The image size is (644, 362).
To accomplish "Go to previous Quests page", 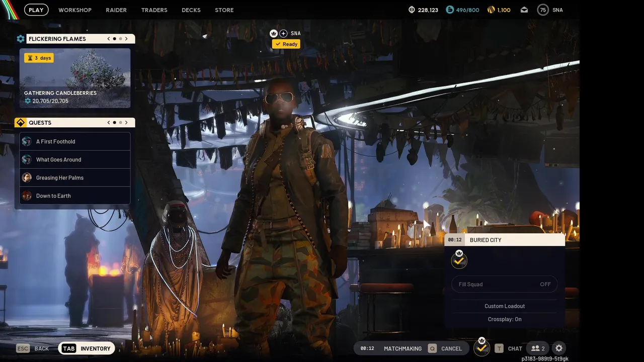I will pos(109,123).
